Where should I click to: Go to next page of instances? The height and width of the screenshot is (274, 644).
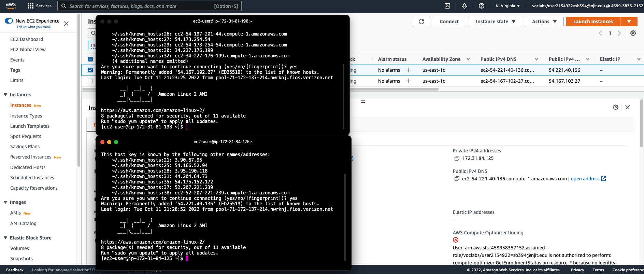pos(619,33)
